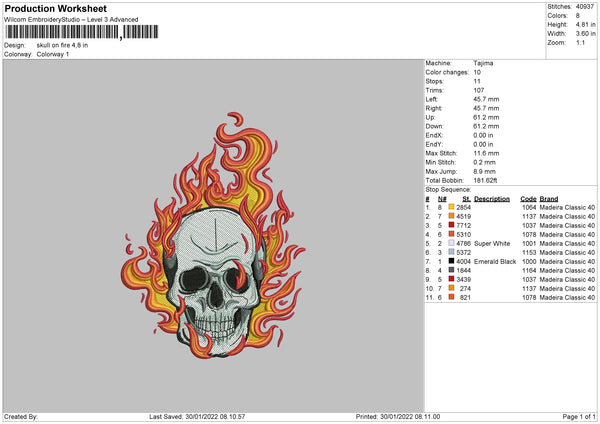Select the red swatch beside 7712 stitches
600x424 pixels.
pyautogui.click(x=451, y=225)
